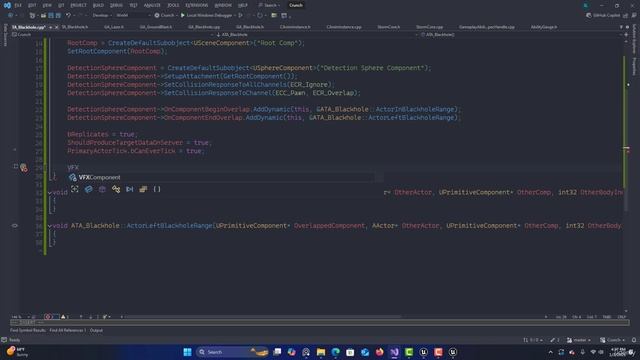Expand the debugger target dropdown arrow
Viewport: 640px width, 360px height.
235,16
